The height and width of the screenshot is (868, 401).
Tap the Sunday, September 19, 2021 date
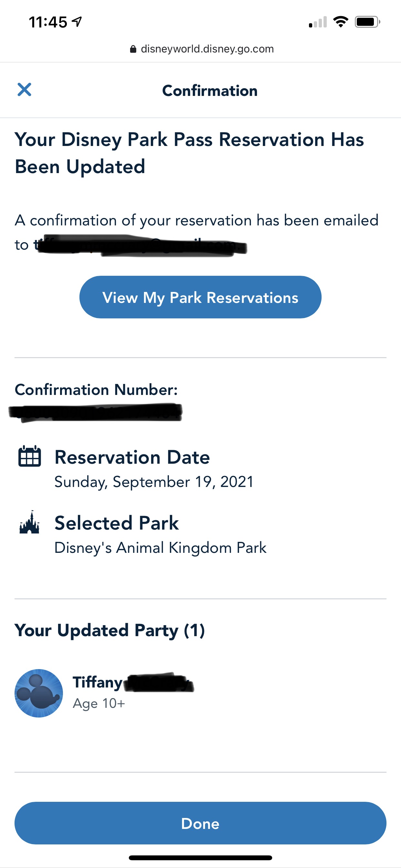[154, 481]
